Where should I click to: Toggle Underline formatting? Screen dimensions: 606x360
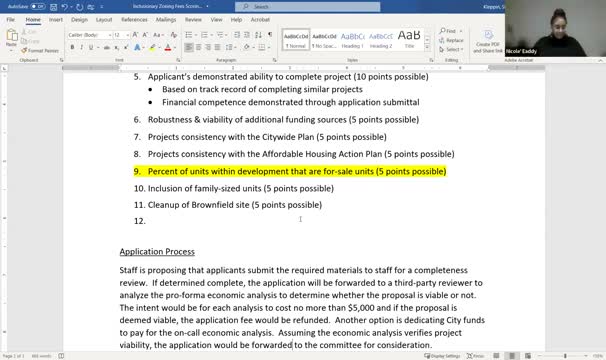coord(91,47)
